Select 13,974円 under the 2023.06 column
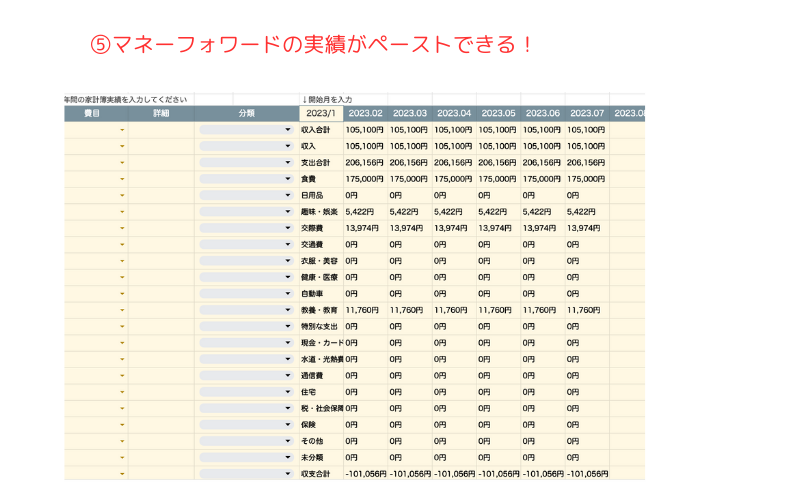 (543, 228)
